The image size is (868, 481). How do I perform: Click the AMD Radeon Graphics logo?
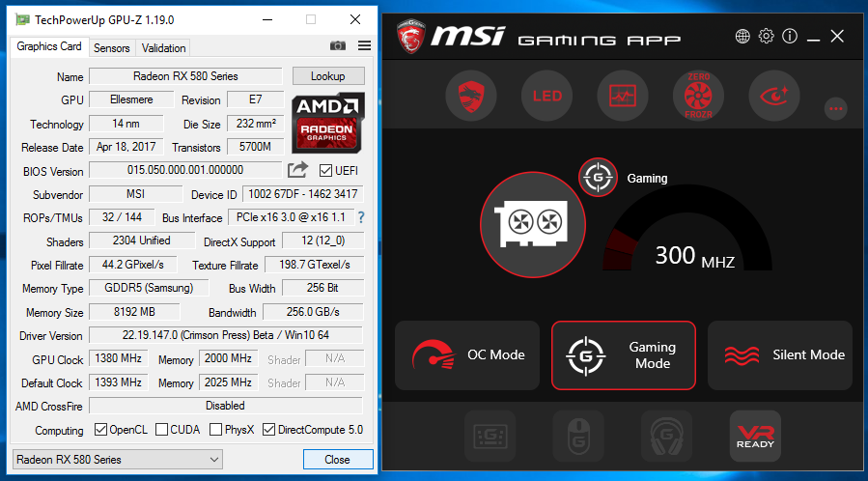click(x=327, y=123)
